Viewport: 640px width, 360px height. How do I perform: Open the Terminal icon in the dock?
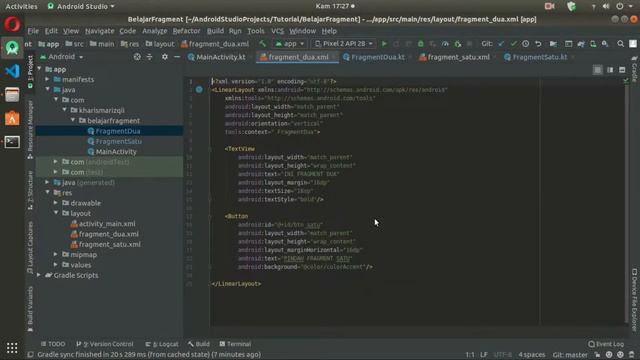12,142
